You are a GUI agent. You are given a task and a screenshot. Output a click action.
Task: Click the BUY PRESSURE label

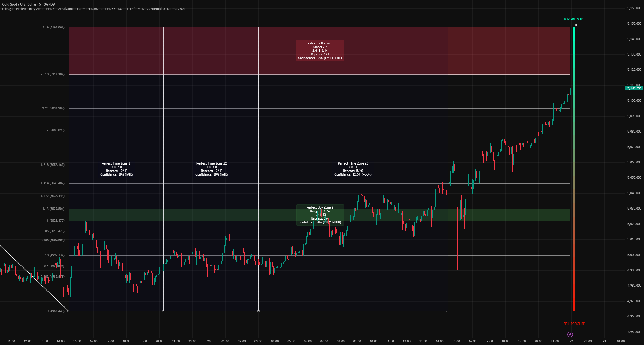pos(574,19)
